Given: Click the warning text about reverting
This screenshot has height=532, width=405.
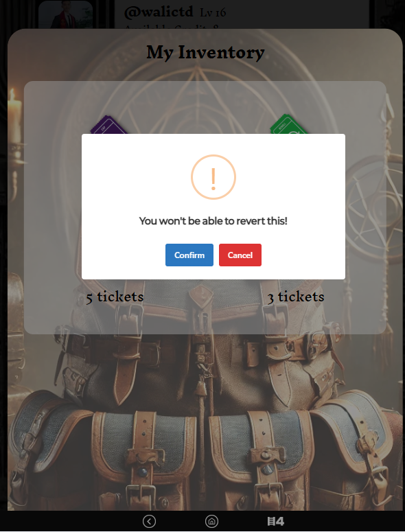Looking at the screenshot, I should point(213,221).
